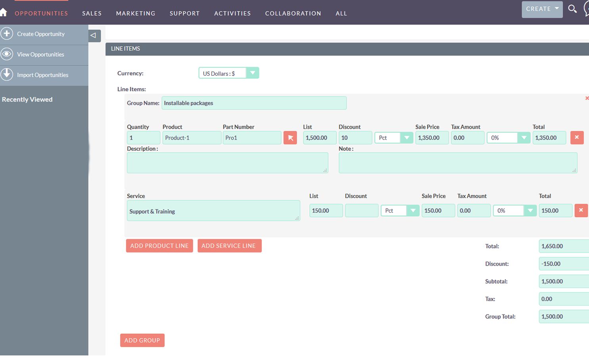Image resolution: width=589 pixels, height=364 pixels.
Task: Click the search magnifier icon
Action: pos(572,9)
